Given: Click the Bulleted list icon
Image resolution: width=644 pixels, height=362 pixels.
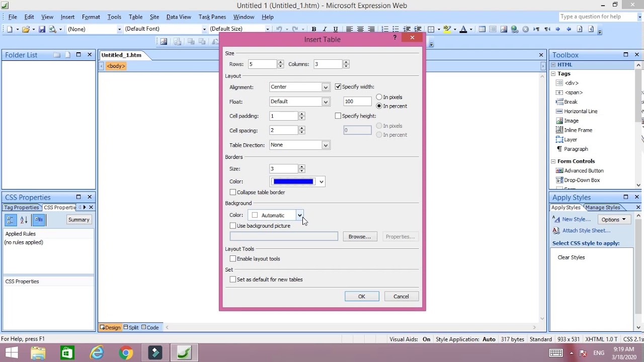Looking at the screenshot, I should click(x=395, y=29).
